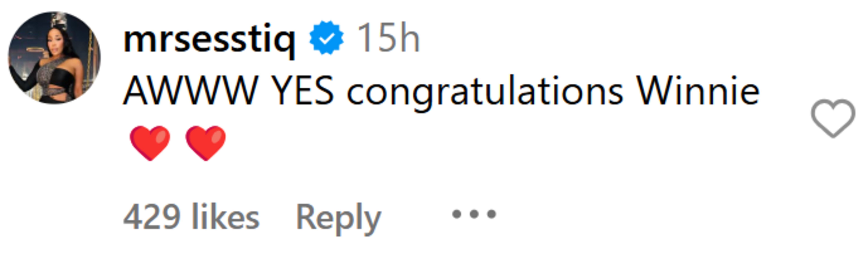Viewport: 868px width, 278px height.
Task: Open the three-dot more options menu
Action: coord(474,214)
